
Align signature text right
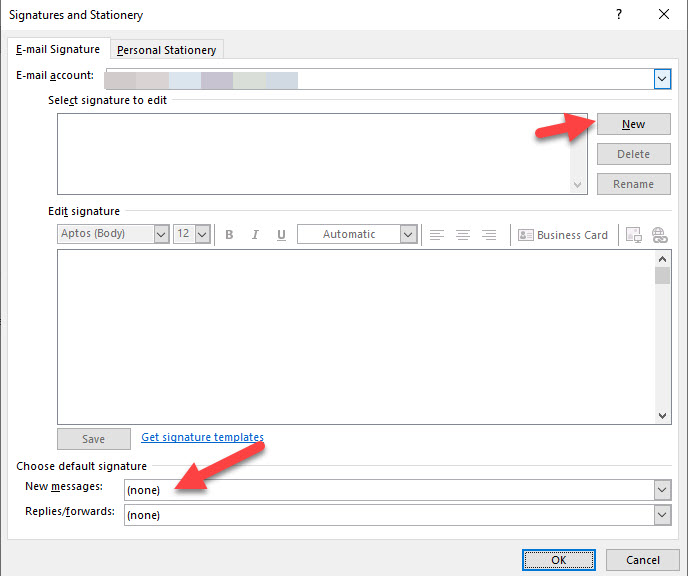coord(489,235)
